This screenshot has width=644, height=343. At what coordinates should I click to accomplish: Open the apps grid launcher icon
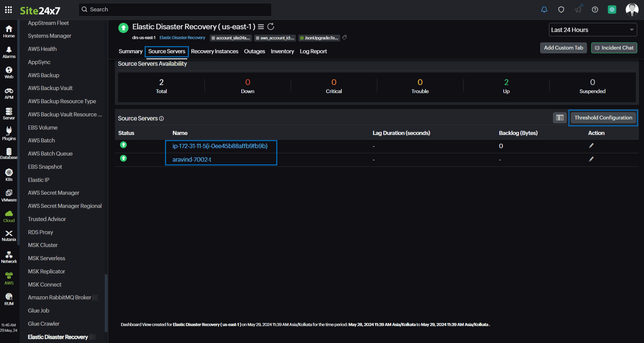click(8, 10)
